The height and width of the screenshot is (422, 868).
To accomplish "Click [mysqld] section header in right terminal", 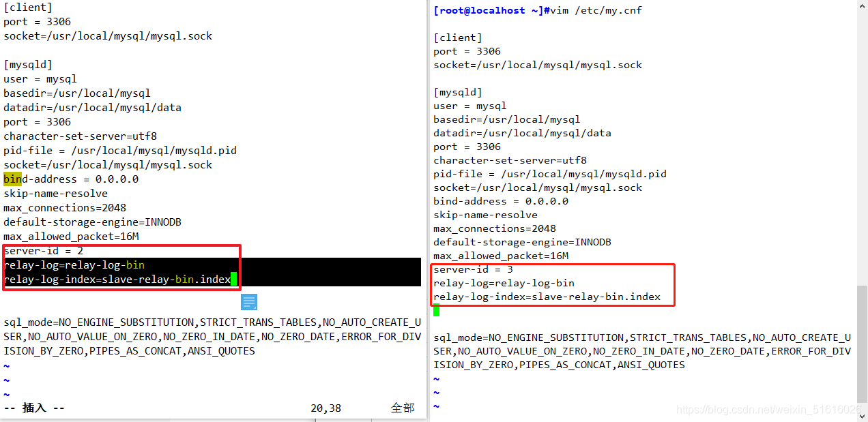I will pyautogui.click(x=458, y=92).
